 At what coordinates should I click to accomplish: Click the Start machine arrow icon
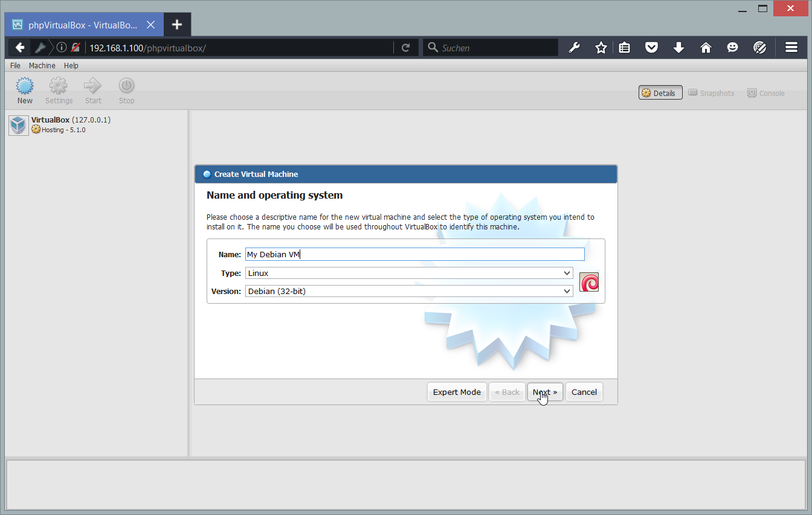pos(93,86)
